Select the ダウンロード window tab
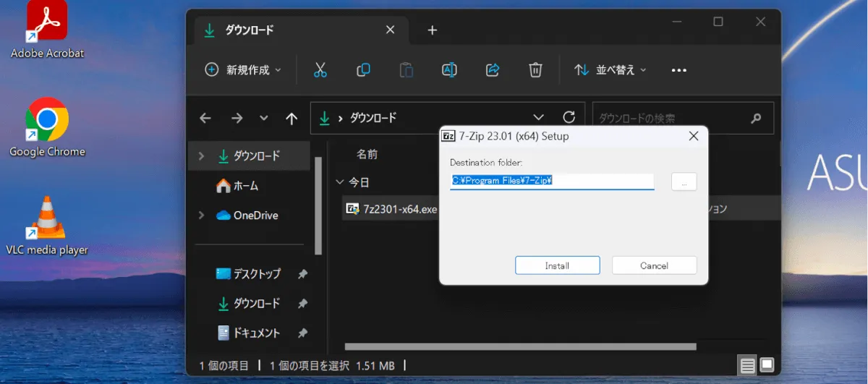The image size is (868, 384). pyautogui.click(x=289, y=30)
